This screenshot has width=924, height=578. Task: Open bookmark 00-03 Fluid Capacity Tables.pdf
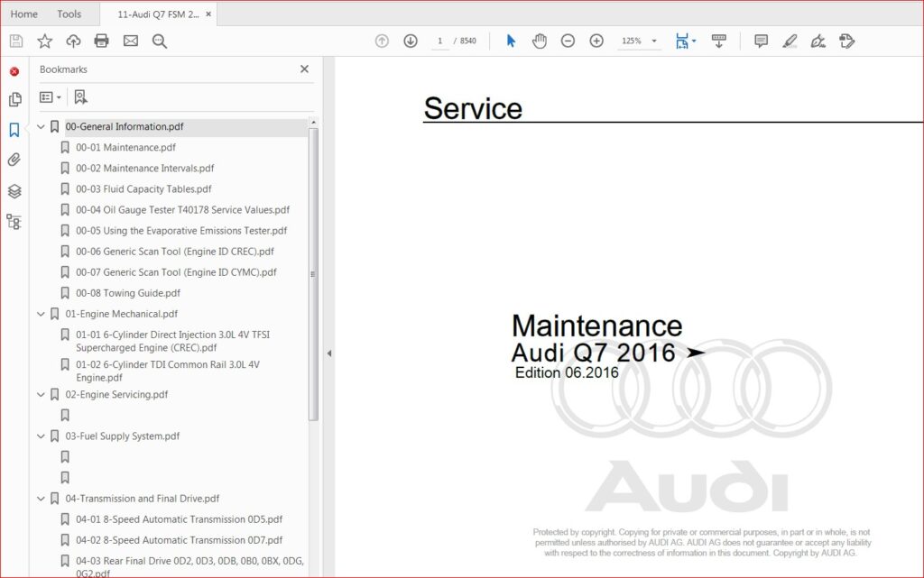click(x=143, y=189)
